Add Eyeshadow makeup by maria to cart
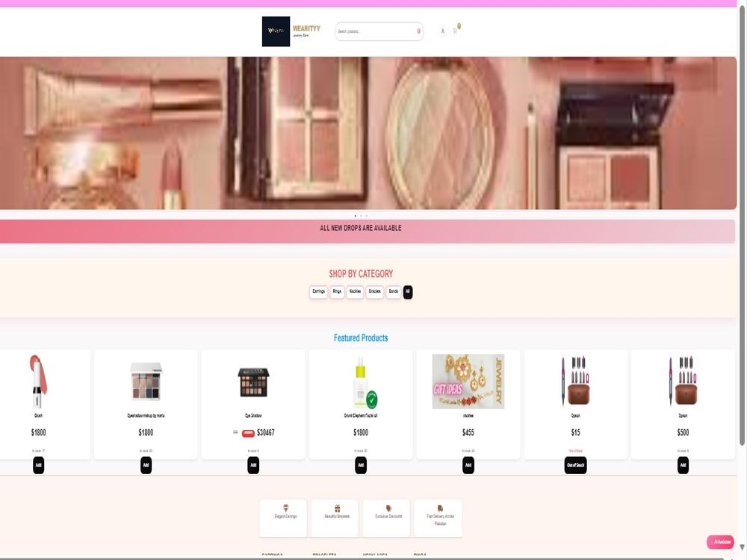The height and width of the screenshot is (560, 747). pyautogui.click(x=146, y=465)
